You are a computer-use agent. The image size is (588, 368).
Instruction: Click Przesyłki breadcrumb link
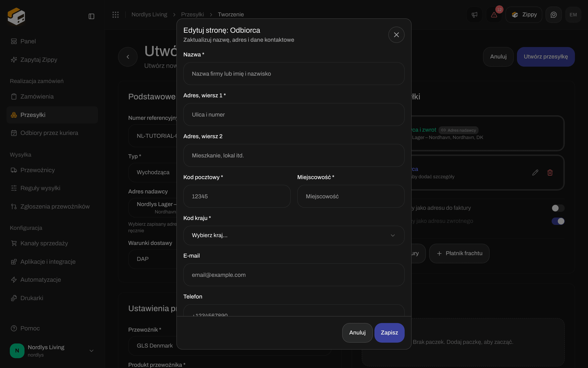coord(192,15)
